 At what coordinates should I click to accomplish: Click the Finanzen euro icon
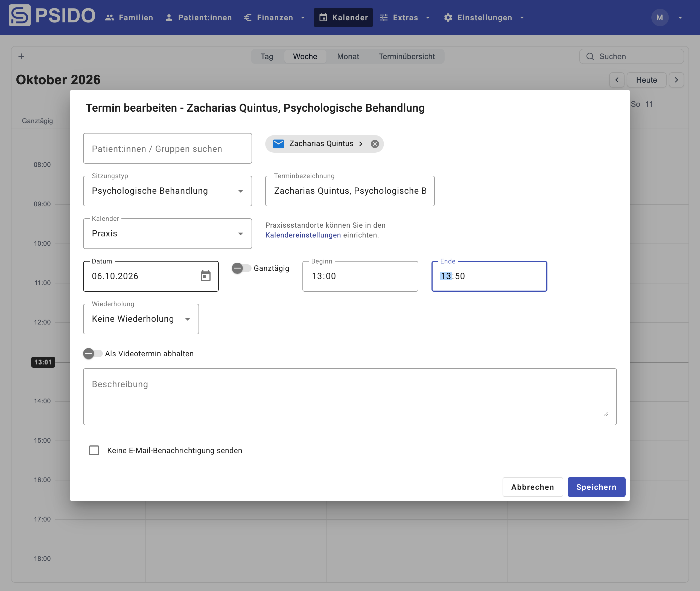tap(248, 18)
